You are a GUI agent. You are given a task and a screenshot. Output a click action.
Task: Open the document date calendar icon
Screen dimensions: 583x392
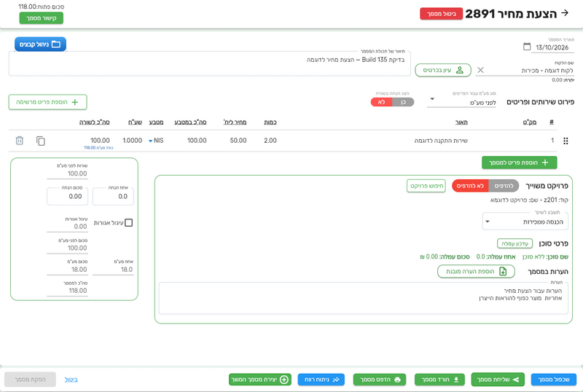click(x=527, y=47)
